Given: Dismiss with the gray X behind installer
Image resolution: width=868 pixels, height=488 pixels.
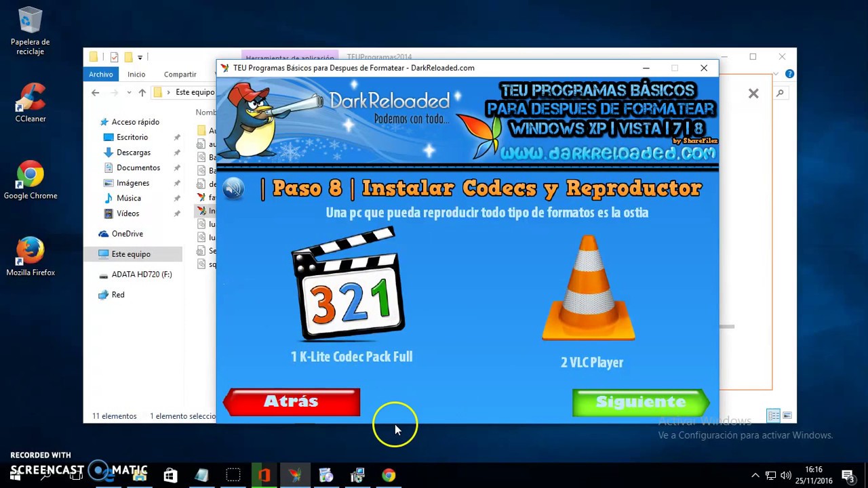Looking at the screenshot, I should coord(753,94).
